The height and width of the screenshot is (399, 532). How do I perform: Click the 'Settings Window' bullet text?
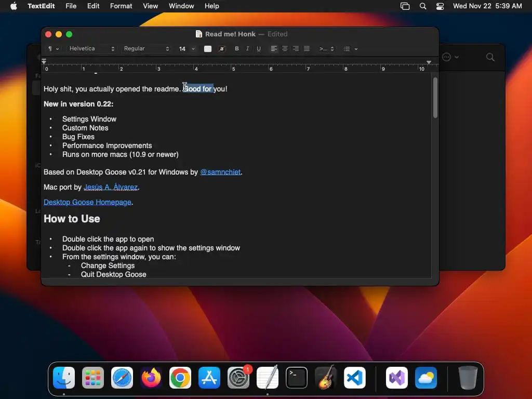[89, 119]
